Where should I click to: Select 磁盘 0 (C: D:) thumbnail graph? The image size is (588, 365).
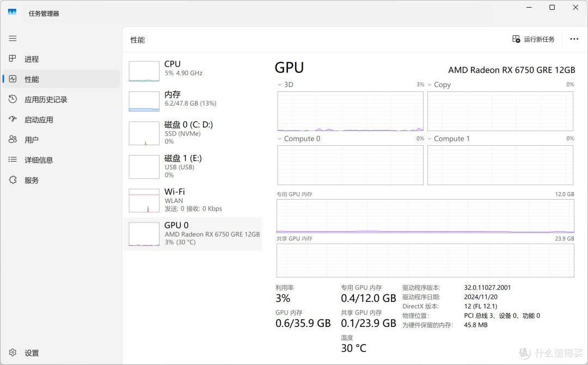pos(144,133)
